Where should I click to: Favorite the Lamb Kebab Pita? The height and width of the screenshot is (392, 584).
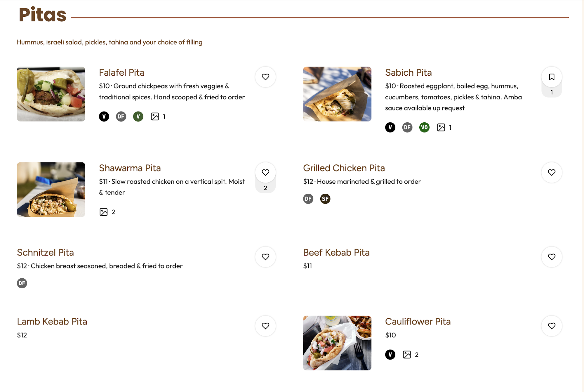pos(265,326)
